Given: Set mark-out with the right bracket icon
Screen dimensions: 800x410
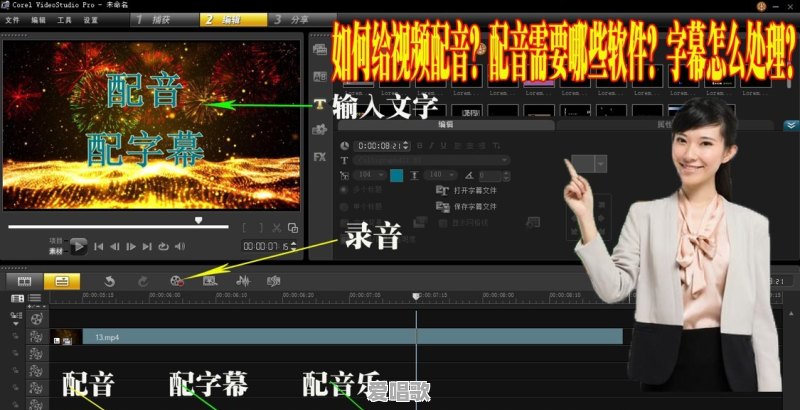Looking at the screenshot, I should tap(260, 228).
